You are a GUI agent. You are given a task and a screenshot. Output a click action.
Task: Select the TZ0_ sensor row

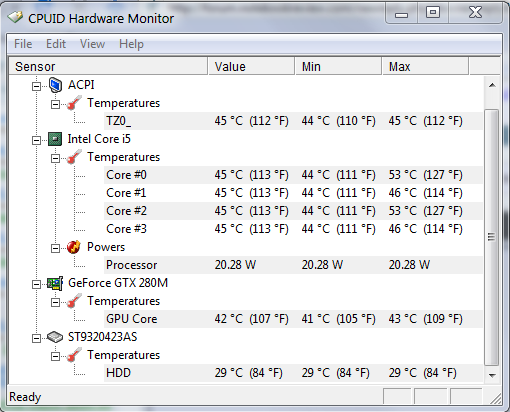293,121
